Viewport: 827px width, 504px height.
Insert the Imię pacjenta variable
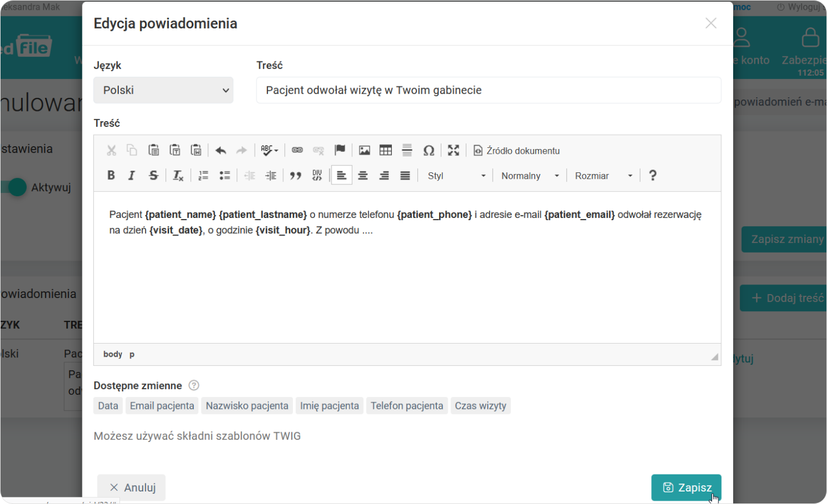[x=329, y=406]
